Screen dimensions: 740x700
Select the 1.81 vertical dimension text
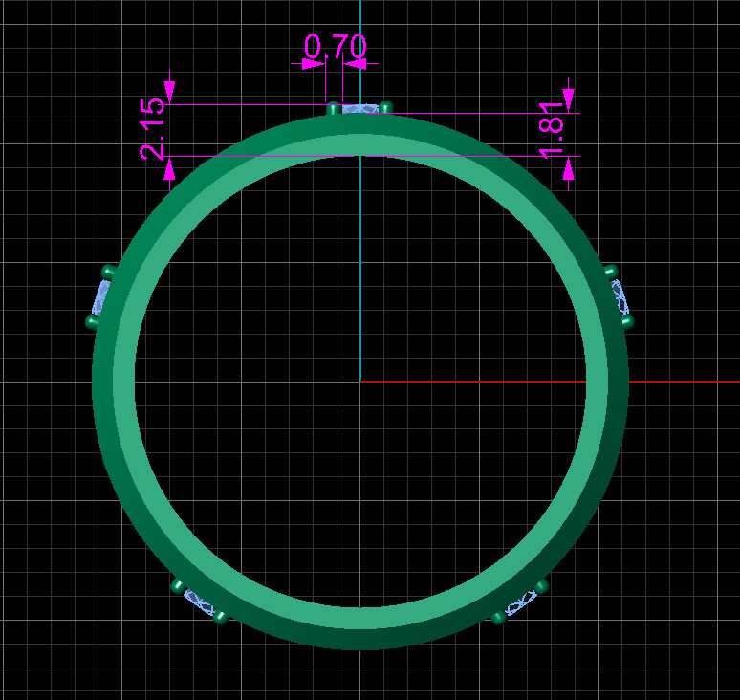(552, 131)
